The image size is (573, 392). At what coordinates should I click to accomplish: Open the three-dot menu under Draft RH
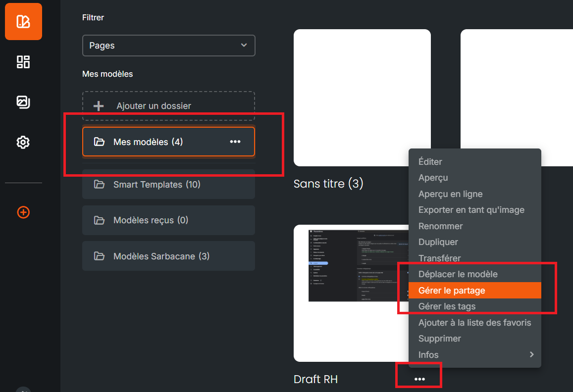(x=419, y=379)
